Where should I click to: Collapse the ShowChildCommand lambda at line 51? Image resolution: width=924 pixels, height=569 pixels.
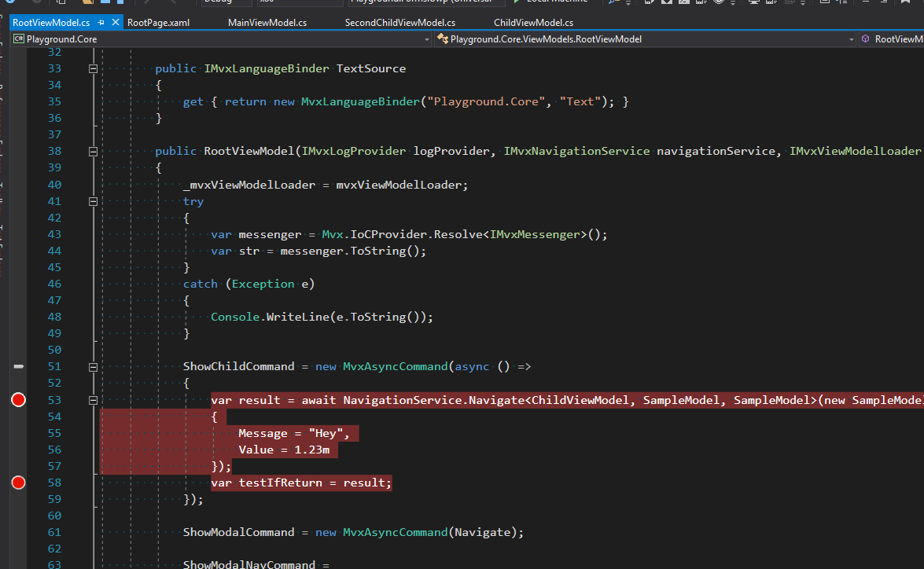[x=93, y=367]
